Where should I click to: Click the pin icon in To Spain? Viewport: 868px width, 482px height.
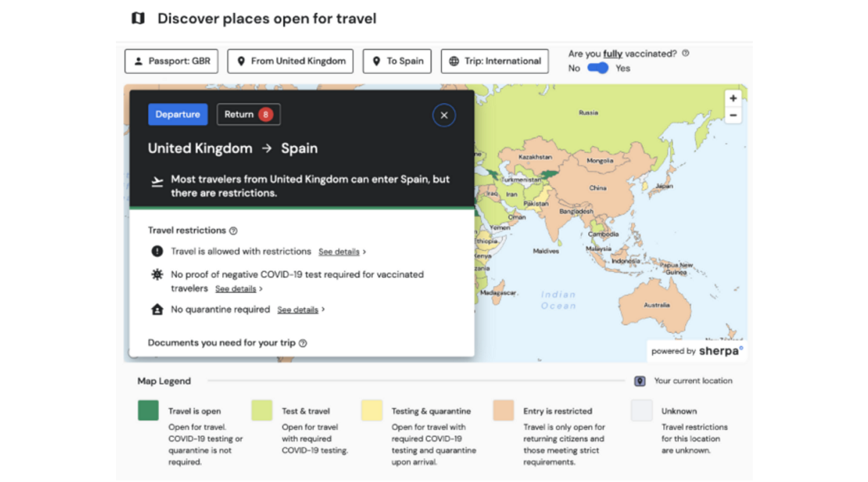pyautogui.click(x=376, y=61)
